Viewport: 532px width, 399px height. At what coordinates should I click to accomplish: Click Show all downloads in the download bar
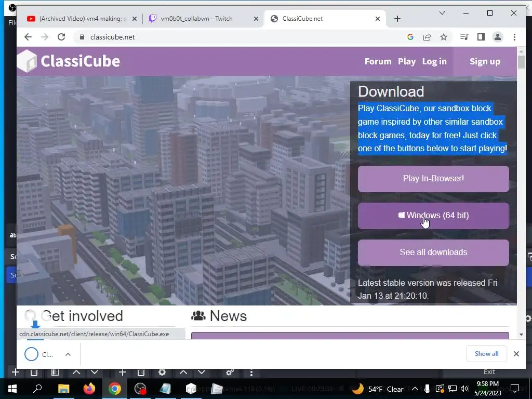tap(486, 354)
